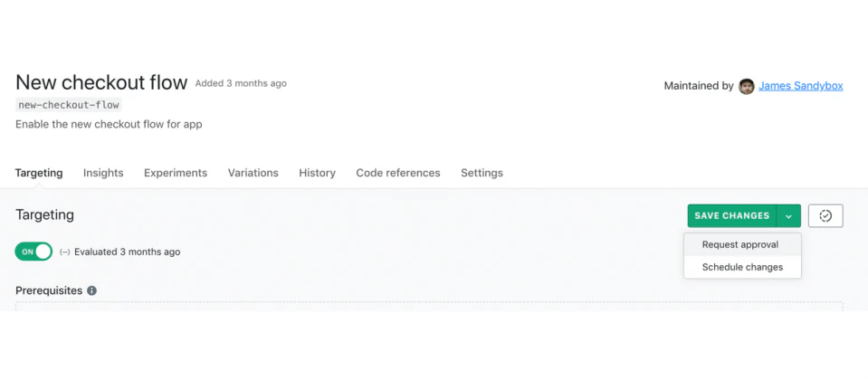Click the Prerequisites info icon
Screen dimensions: 868x380
coord(91,291)
